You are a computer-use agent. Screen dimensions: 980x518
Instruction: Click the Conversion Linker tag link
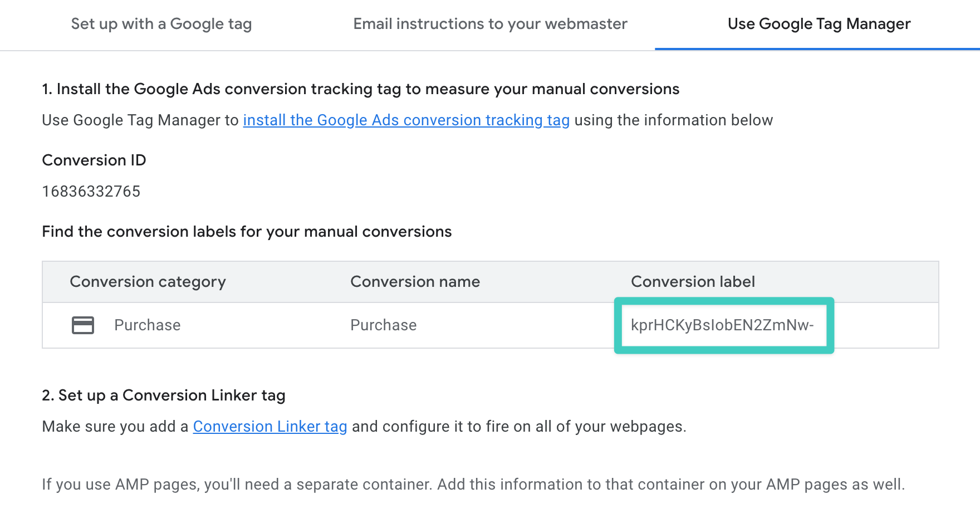[269, 426]
